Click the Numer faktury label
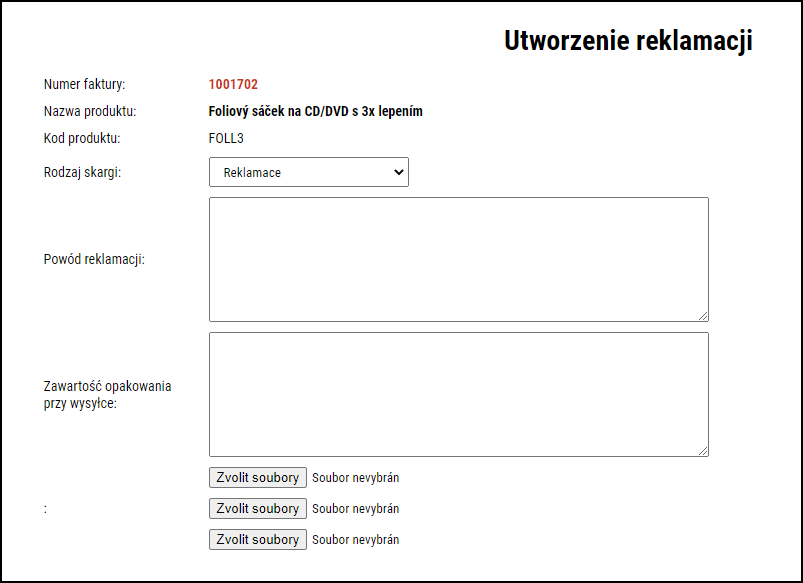The image size is (803, 583). pos(84,84)
